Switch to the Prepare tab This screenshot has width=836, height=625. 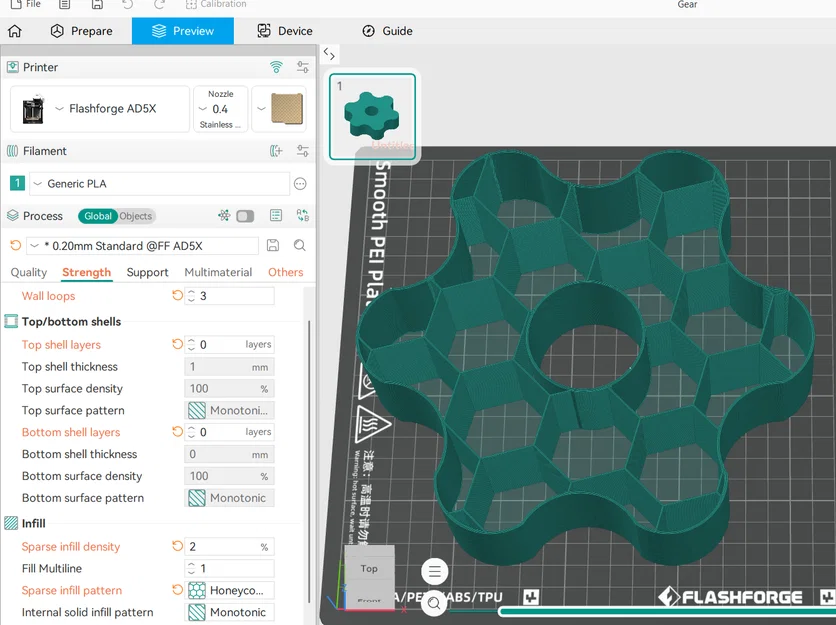pyautogui.click(x=82, y=31)
